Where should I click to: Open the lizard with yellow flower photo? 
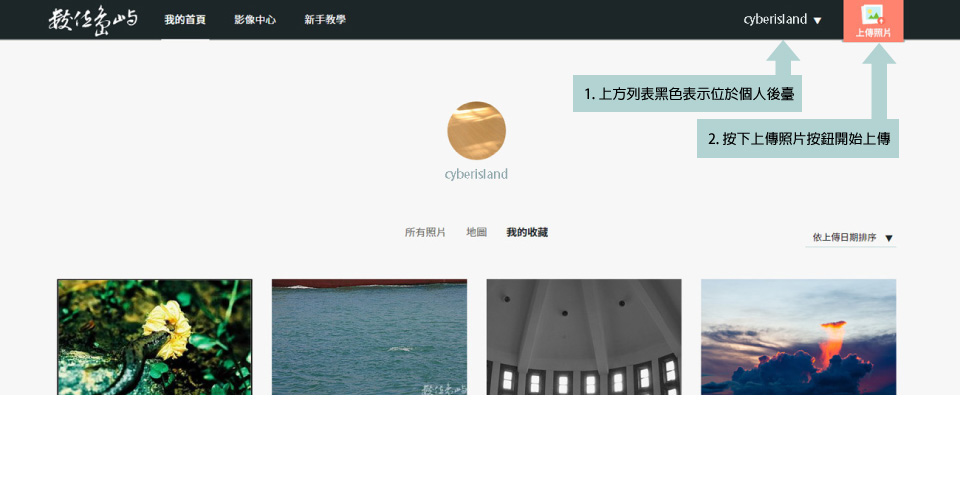154,337
